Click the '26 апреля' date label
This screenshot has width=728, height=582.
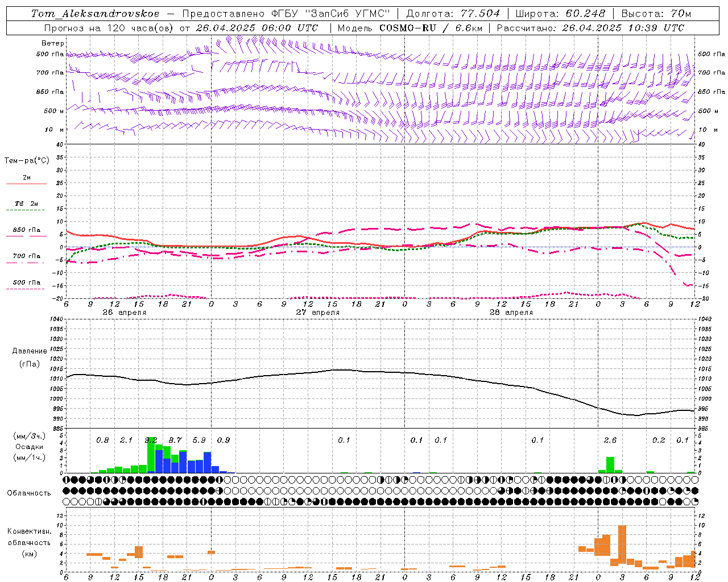coord(125,313)
